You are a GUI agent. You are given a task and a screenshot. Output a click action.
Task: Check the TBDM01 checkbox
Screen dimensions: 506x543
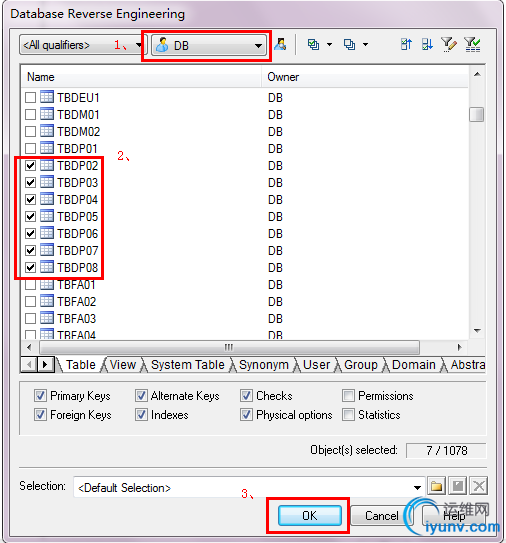30,115
